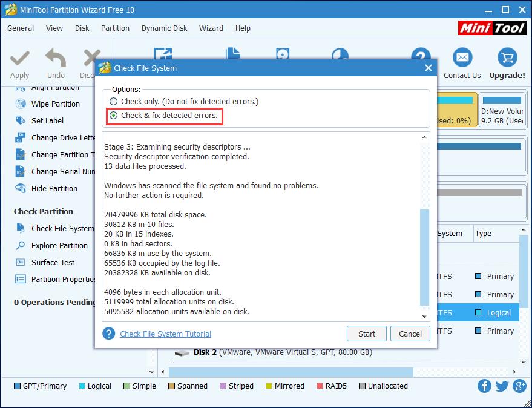
Task: Open the Disk menu
Action: (82, 28)
